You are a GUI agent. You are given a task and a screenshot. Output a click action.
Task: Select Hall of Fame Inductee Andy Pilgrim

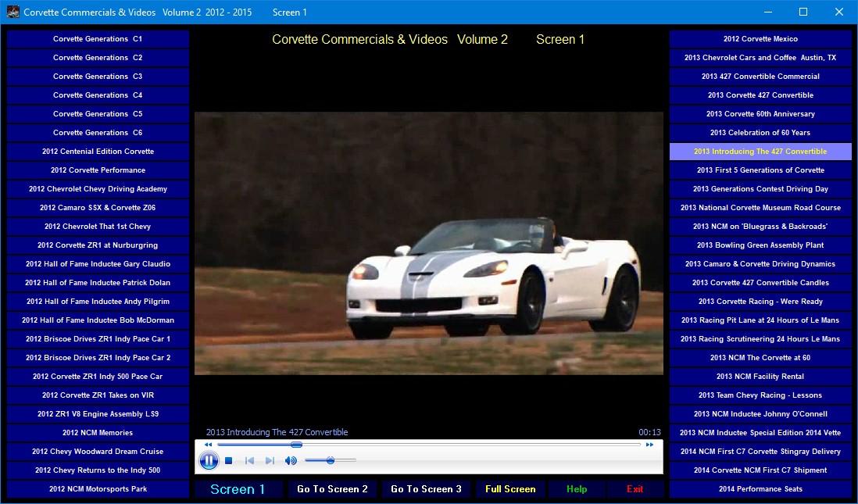[x=98, y=302]
